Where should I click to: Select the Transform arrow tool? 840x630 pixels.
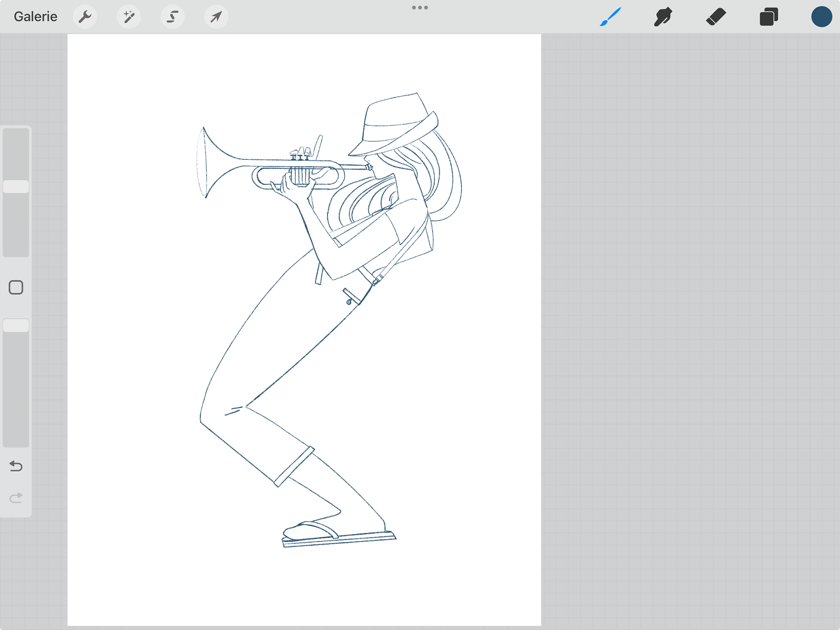click(x=216, y=17)
